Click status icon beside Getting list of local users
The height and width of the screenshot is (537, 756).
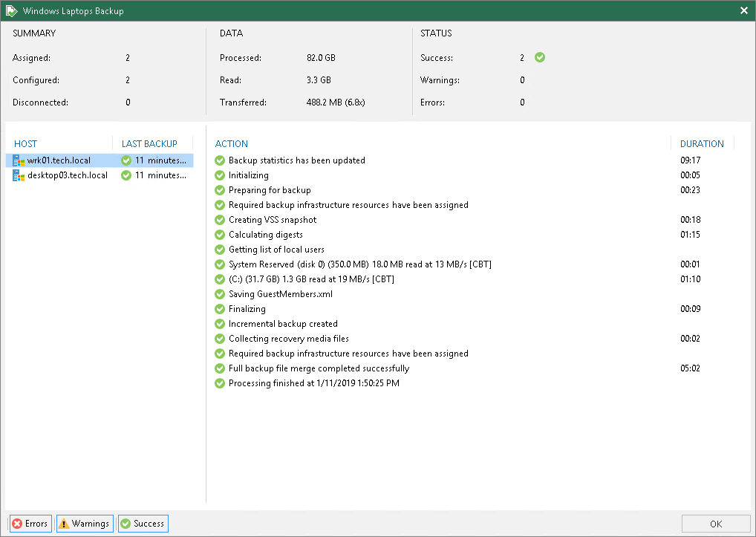pyautogui.click(x=220, y=250)
